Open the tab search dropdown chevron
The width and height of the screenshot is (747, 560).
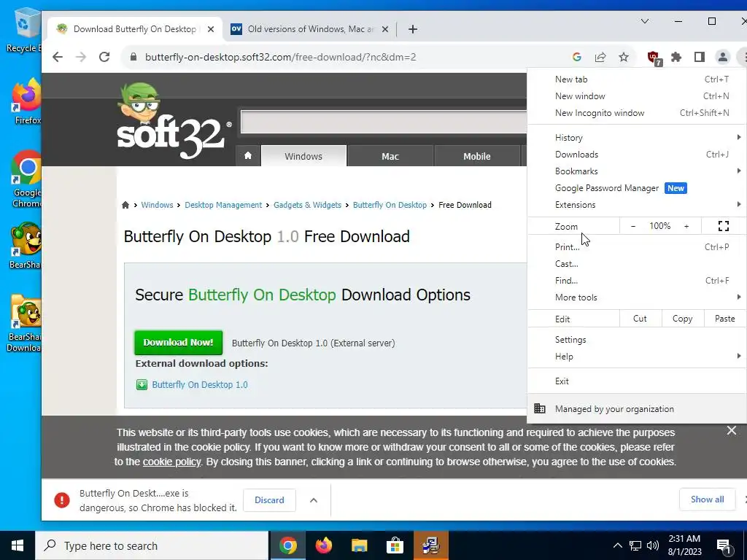click(x=645, y=21)
